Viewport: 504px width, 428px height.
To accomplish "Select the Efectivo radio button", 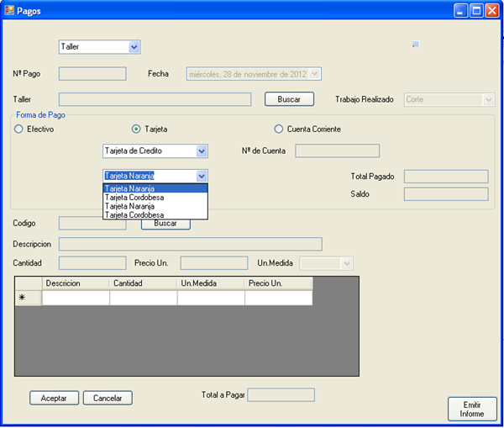I will coord(18,129).
